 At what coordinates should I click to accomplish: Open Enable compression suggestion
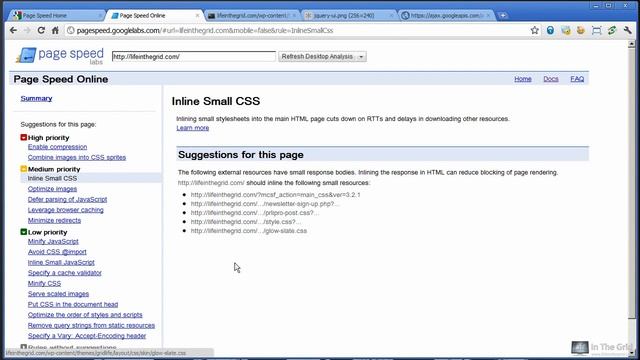(x=57, y=147)
